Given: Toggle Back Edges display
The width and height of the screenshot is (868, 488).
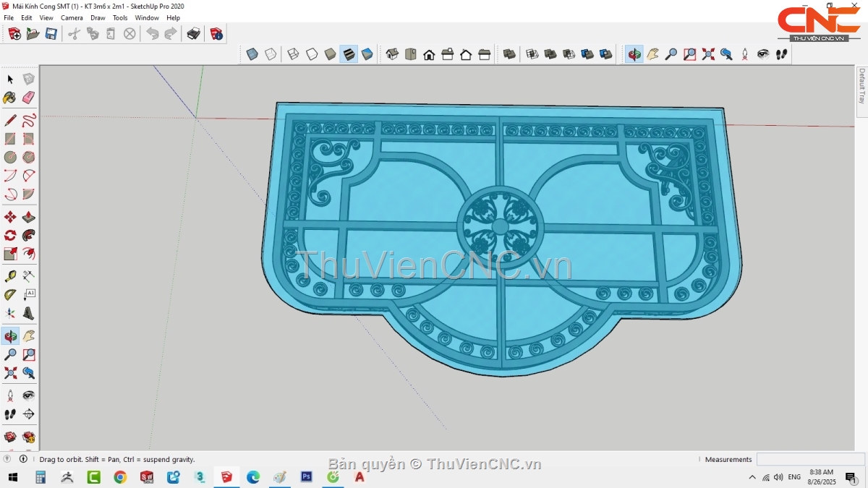Looking at the screenshot, I should coord(271,54).
